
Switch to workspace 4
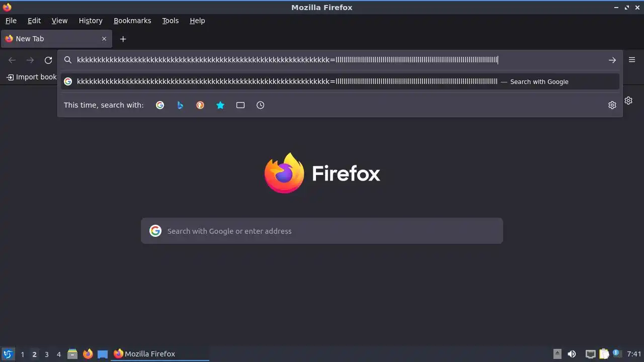click(x=58, y=354)
